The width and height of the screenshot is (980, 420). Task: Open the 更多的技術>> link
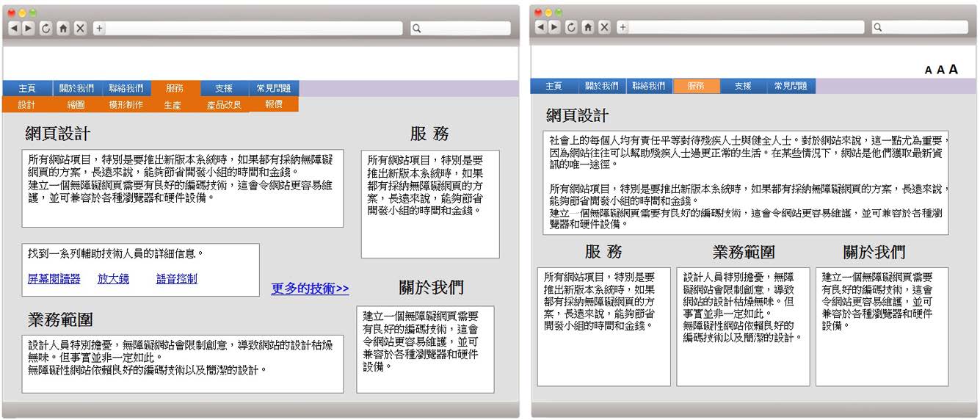[x=310, y=289]
